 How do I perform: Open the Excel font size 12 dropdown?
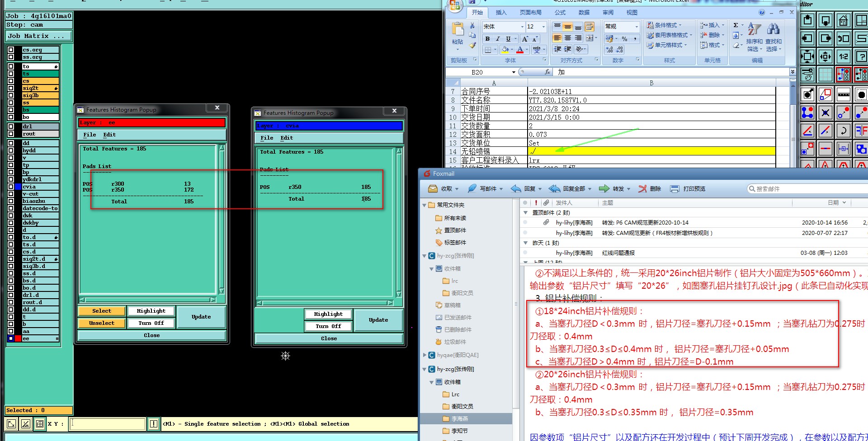coord(543,27)
